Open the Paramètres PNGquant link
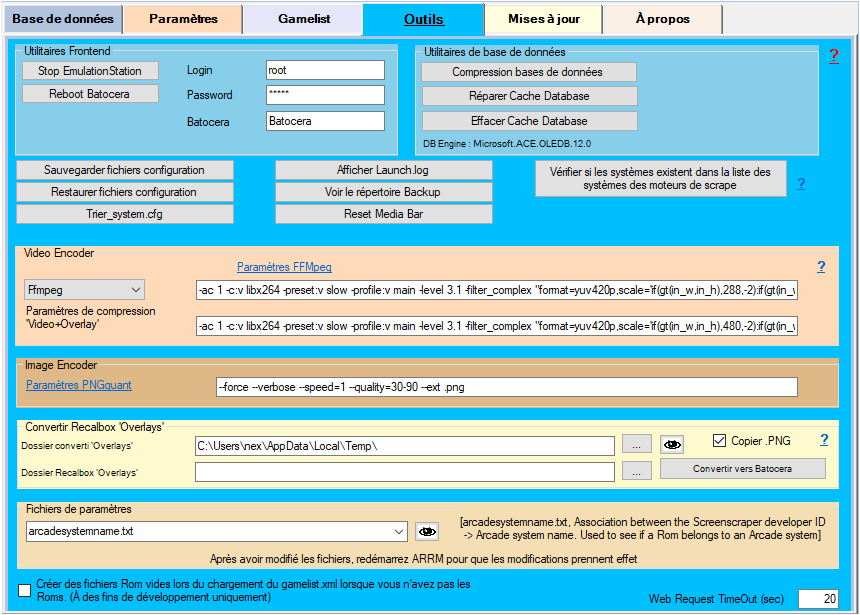Image resolution: width=860 pixels, height=615 pixels. coord(79,385)
